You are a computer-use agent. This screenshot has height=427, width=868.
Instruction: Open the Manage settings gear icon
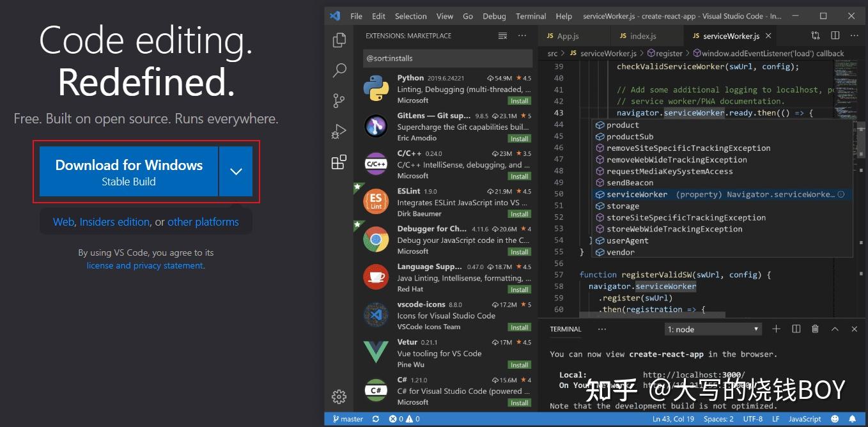click(x=338, y=396)
